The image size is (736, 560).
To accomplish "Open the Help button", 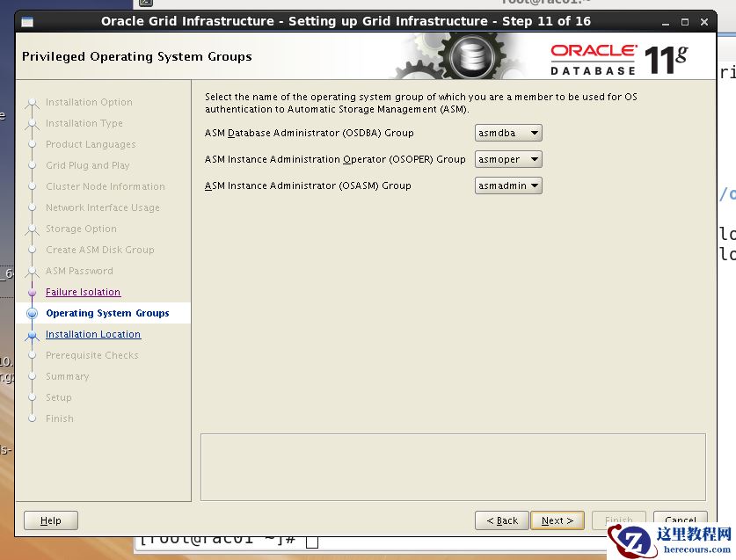I will [x=51, y=520].
